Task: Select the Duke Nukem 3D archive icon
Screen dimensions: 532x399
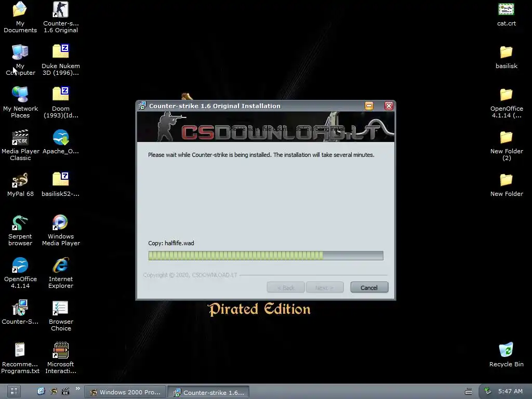Action: click(61, 60)
